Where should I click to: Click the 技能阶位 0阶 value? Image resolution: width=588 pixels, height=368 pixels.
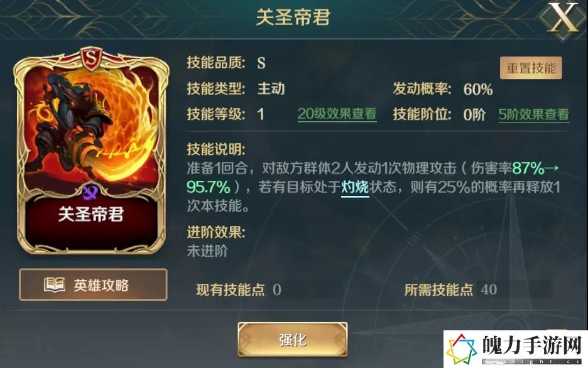474,114
